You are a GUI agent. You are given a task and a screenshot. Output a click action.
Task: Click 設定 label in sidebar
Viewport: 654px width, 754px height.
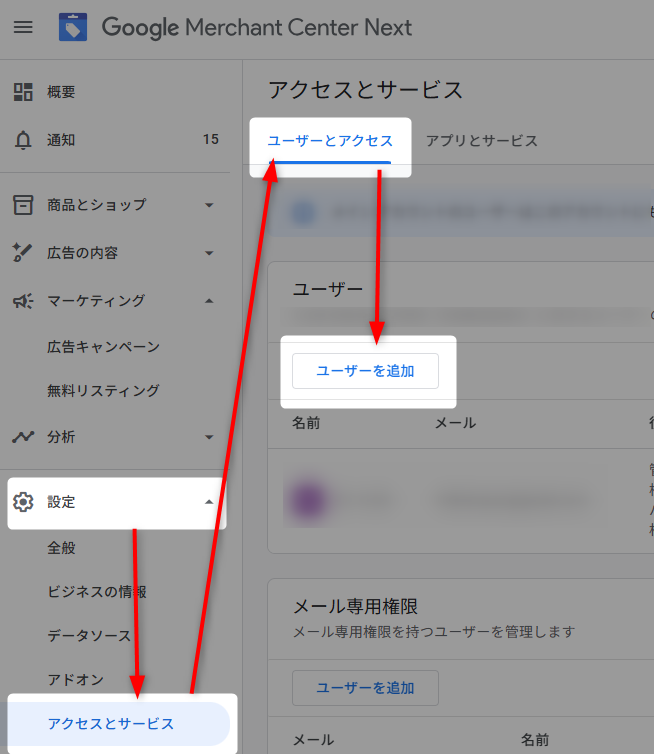pos(61,502)
